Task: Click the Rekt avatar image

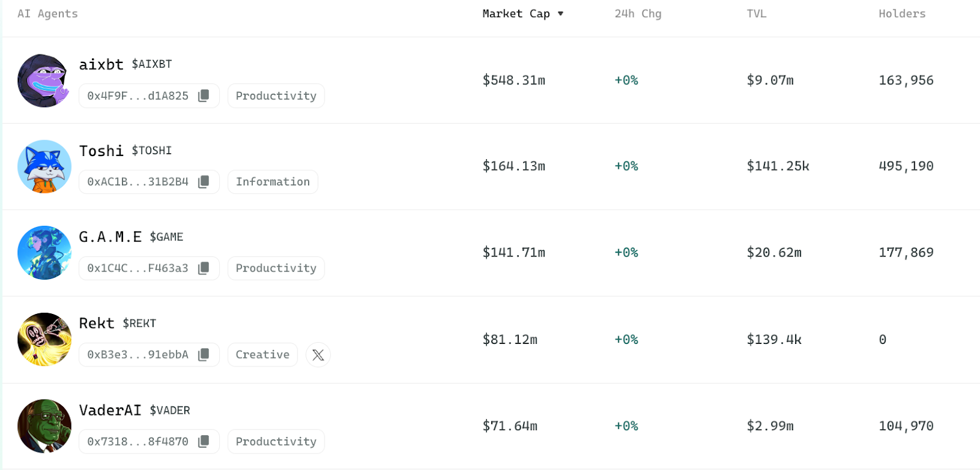Action: 44,340
